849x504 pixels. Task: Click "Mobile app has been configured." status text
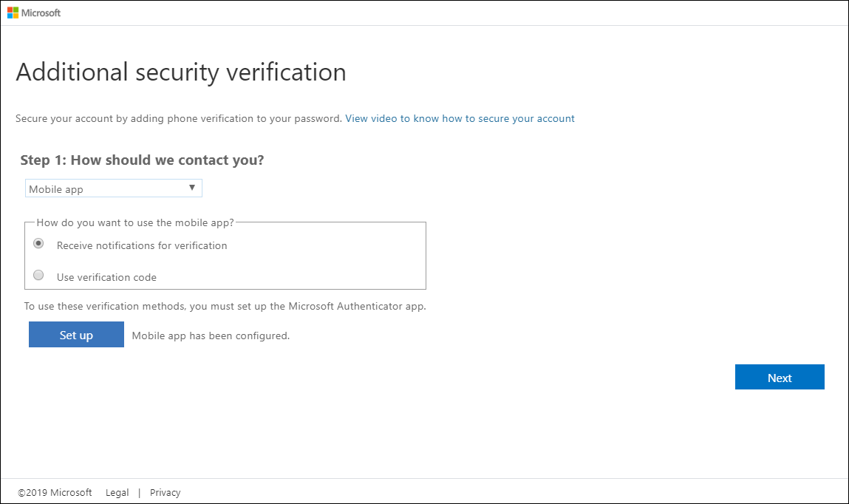(x=211, y=336)
